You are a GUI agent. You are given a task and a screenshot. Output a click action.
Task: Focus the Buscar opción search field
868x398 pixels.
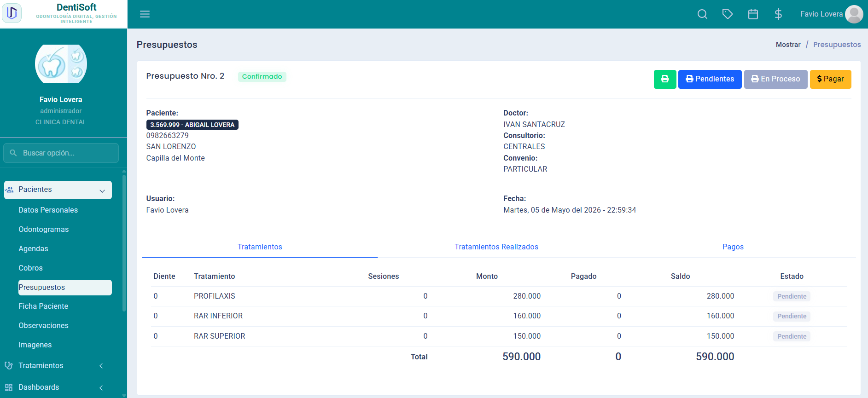(61, 153)
